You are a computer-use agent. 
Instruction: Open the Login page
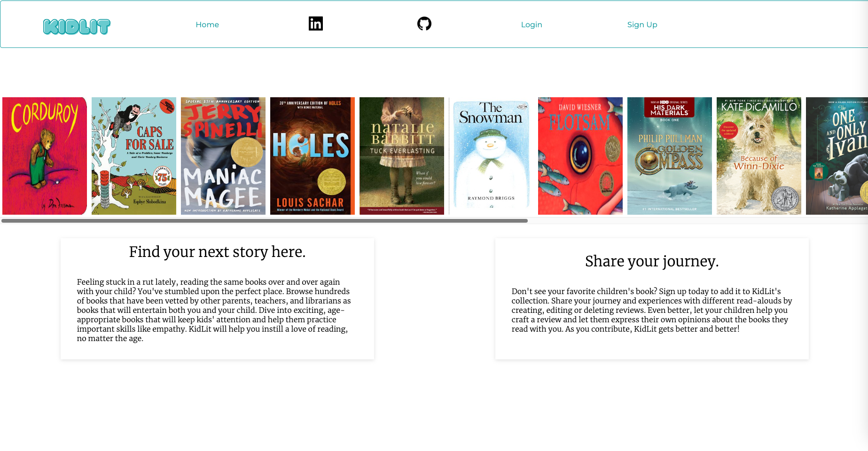pyautogui.click(x=532, y=24)
